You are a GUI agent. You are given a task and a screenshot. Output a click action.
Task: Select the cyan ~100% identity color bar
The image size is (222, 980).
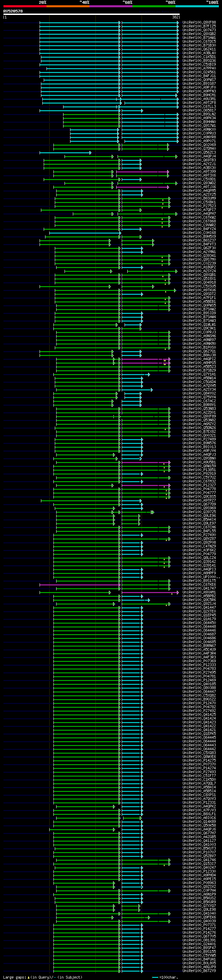[x=197, y=6]
